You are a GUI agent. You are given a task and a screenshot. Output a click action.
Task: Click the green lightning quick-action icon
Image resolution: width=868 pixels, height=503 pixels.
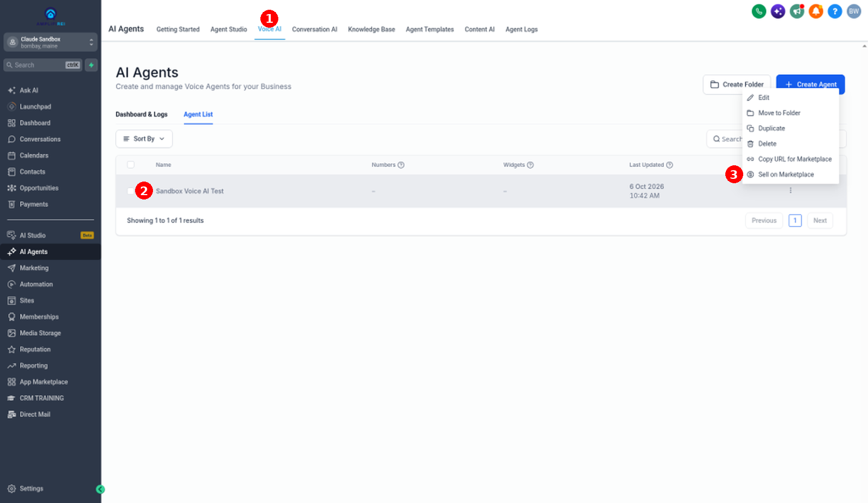pos(91,65)
